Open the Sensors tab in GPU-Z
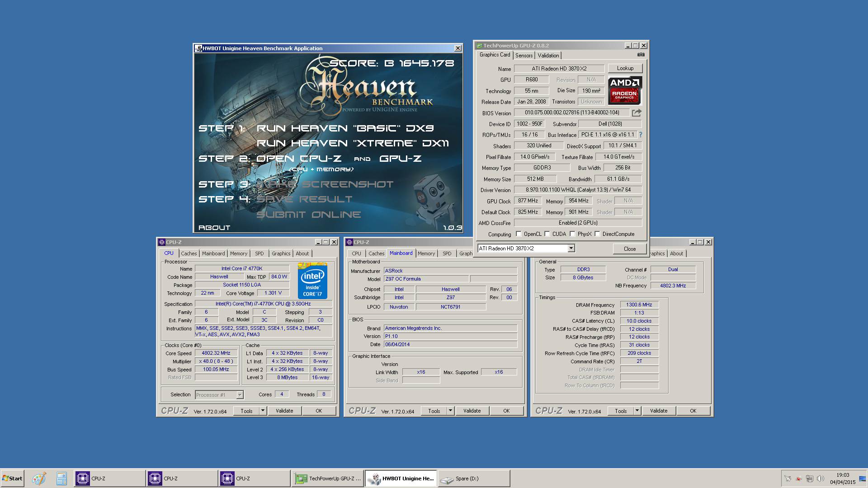Viewport: 868px width, 488px height. click(524, 56)
